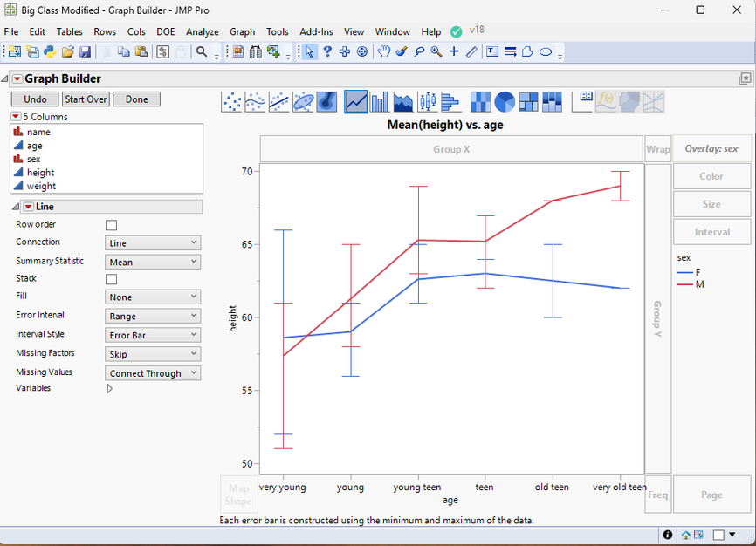756x546 pixels.
Task: Select the Points graph element icon
Action: [232, 102]
